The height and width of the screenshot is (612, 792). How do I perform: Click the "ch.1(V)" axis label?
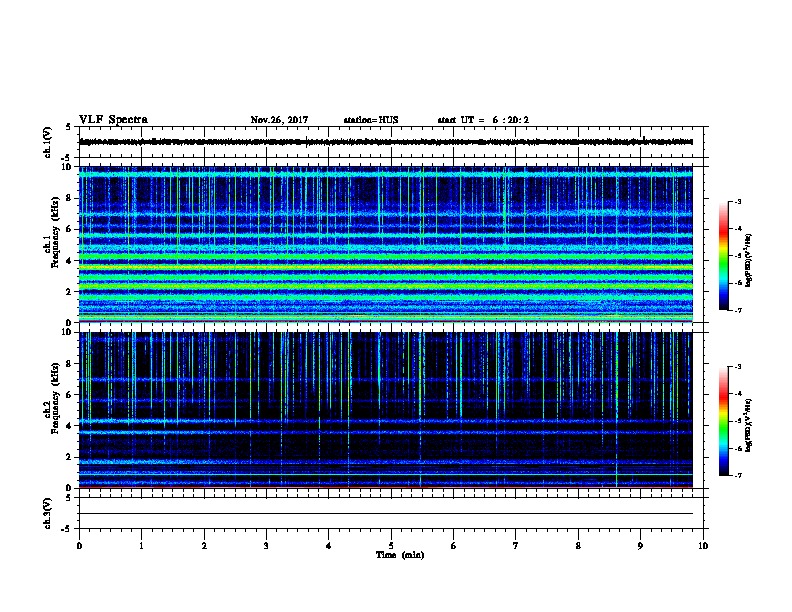point(47,142)
